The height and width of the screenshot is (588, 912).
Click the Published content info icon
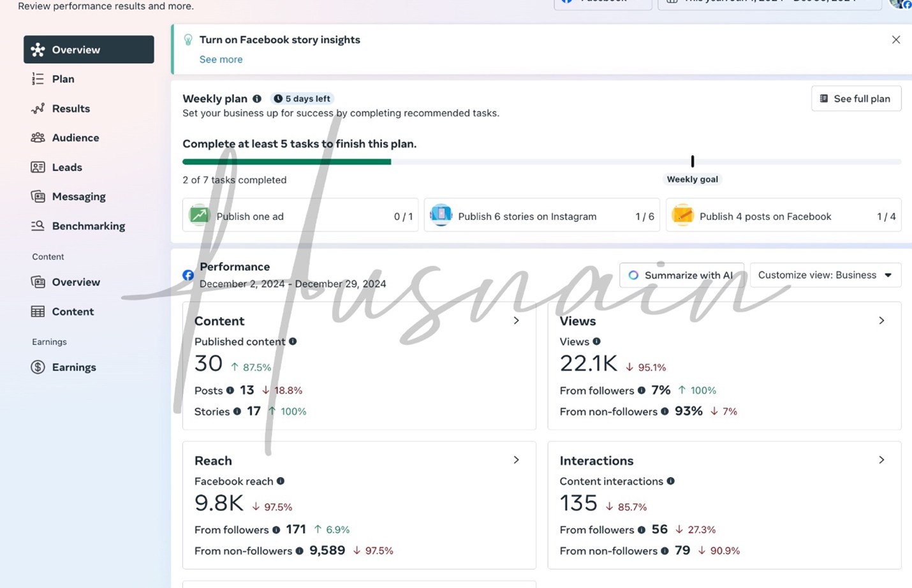[293, 341]
